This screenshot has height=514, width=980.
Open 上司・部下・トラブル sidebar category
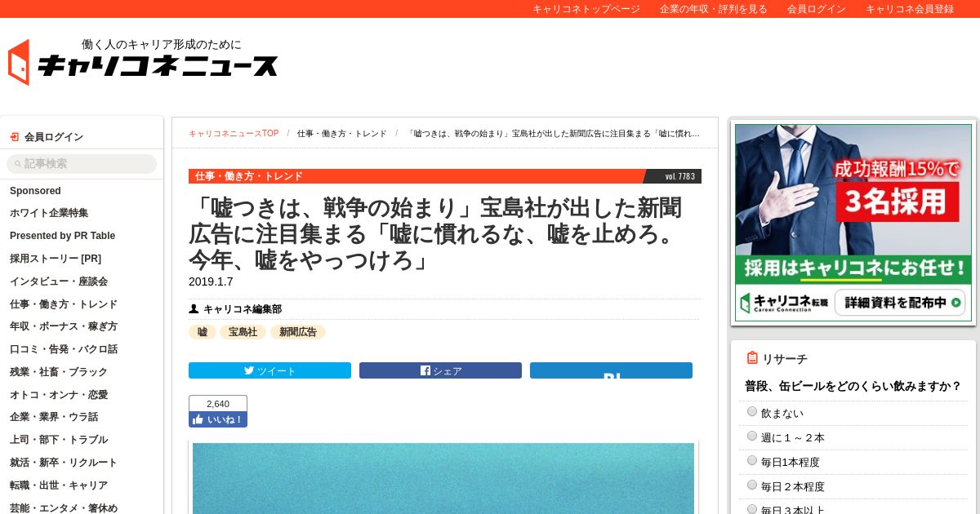[x=59, y=440]
